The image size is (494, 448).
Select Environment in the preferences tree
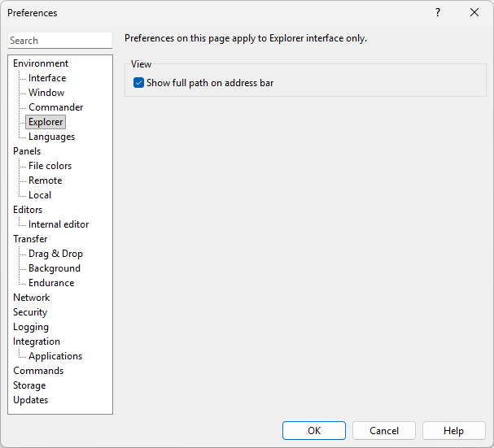41,63
